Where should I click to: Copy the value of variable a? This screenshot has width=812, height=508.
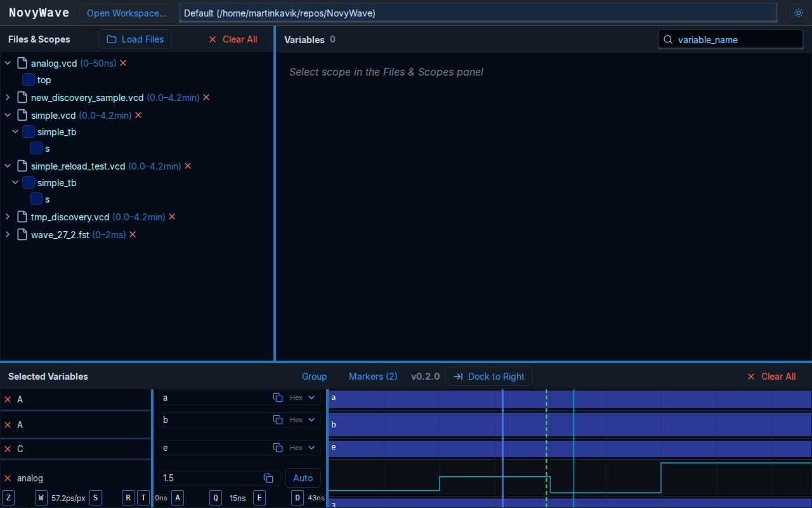pos(278,397)
